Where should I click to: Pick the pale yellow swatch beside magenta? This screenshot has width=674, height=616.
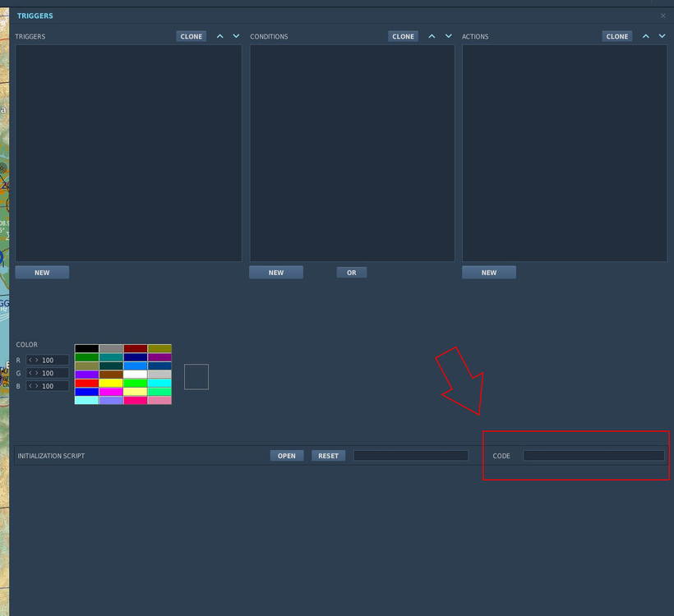pyautogui.click(x=136, y=392)
